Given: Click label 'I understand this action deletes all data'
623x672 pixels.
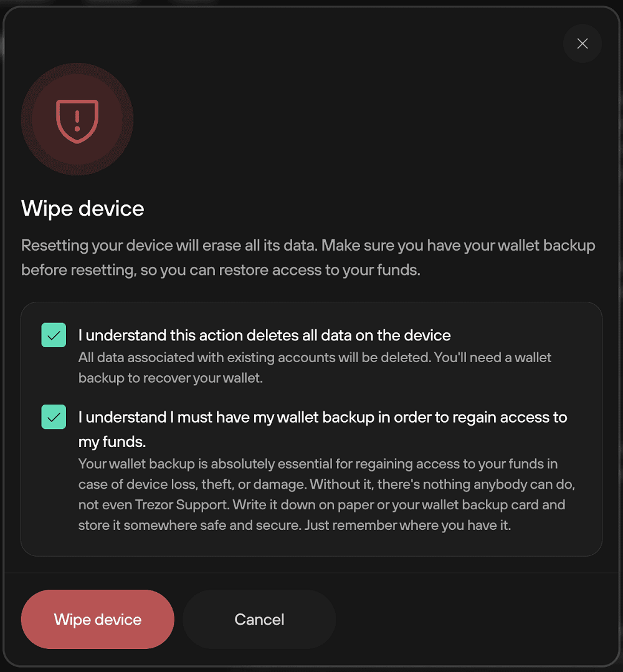Looking at the screenshot, I should click(x=264, y=335).
